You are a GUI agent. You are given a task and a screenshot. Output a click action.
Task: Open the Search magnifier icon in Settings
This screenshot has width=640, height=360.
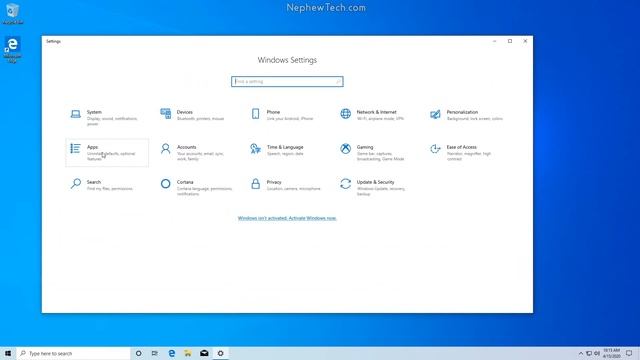pos(76,184)
